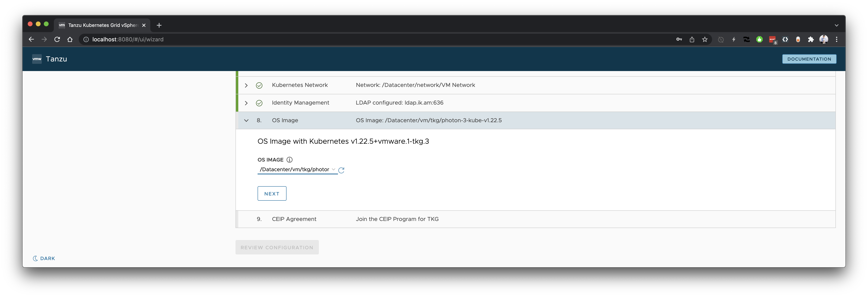Open Chrome three-dot menu
The image size is (868, 297).
click(x=836, y=39)
